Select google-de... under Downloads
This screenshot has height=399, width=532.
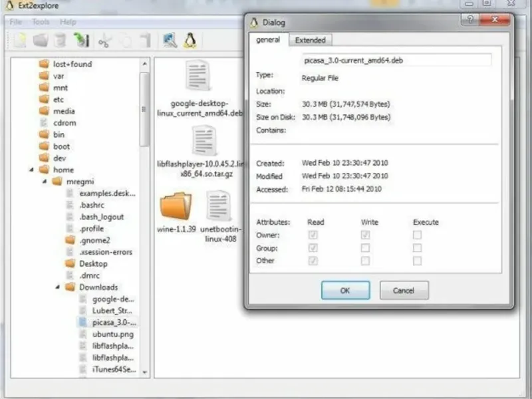tap(113, 299)
